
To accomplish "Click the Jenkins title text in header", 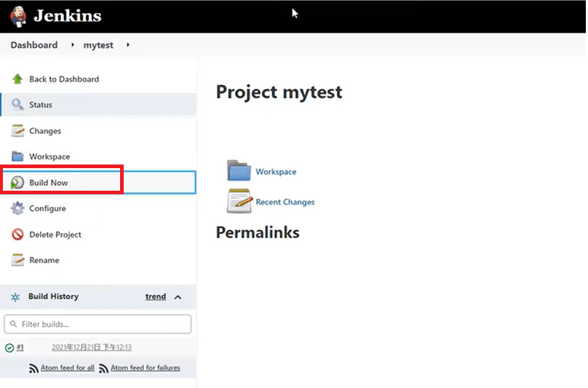I will pyautogui.click(x=68, y=16).
